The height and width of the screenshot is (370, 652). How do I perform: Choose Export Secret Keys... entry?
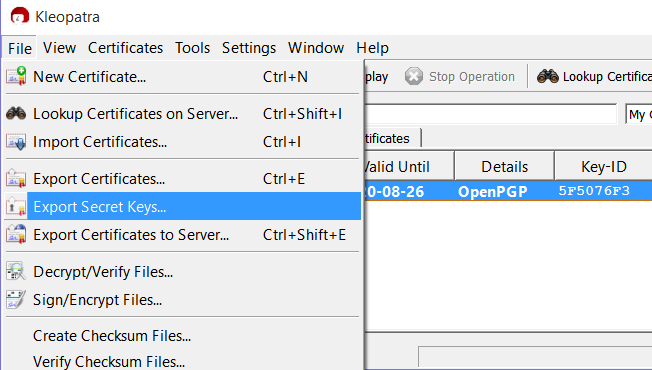point(183,206)
